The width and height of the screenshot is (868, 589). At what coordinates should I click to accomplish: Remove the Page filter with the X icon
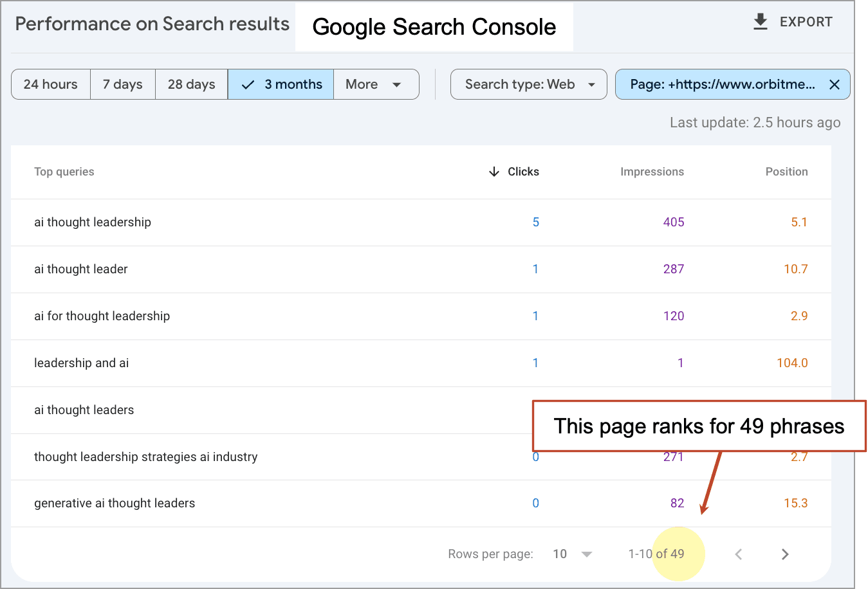click(x=835, y=84)
